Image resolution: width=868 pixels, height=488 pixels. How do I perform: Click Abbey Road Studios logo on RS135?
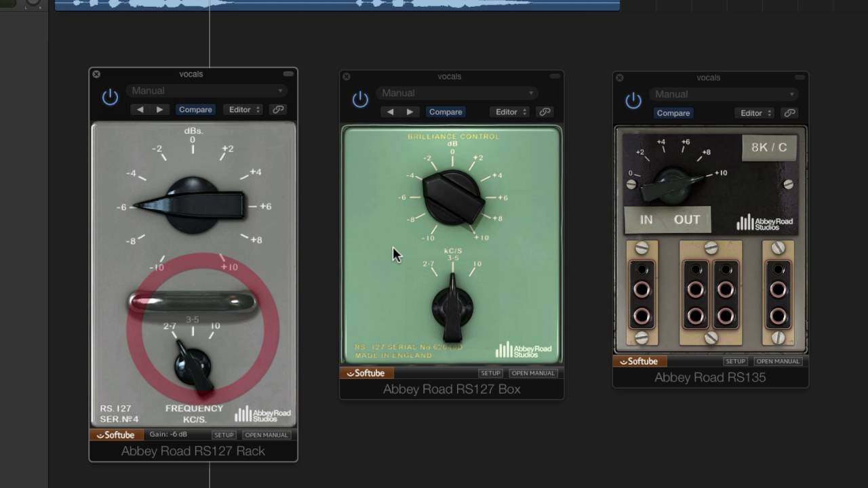coord(764,222)
